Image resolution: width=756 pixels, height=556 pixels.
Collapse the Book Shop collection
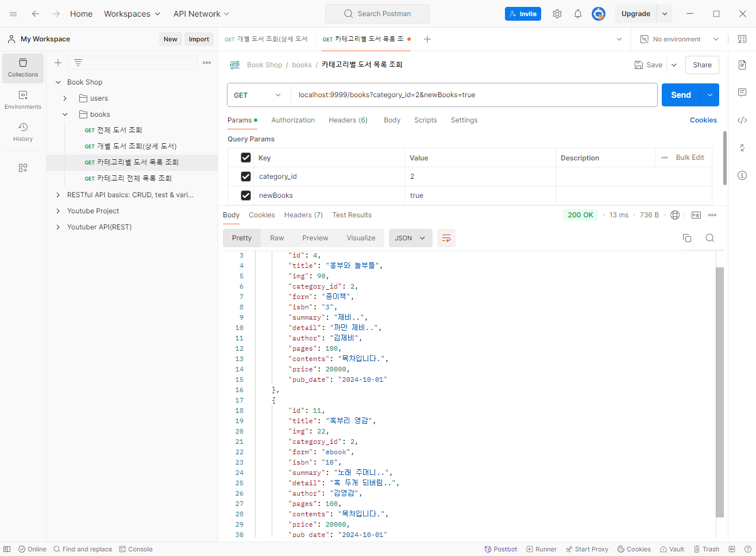click(58, 82)
